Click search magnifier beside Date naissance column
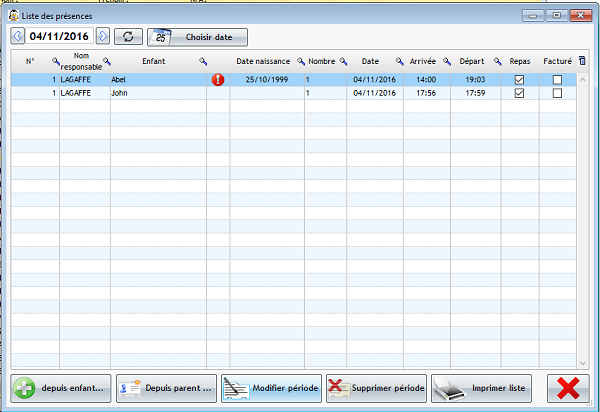The image size is (600, 412). [300, 62]
